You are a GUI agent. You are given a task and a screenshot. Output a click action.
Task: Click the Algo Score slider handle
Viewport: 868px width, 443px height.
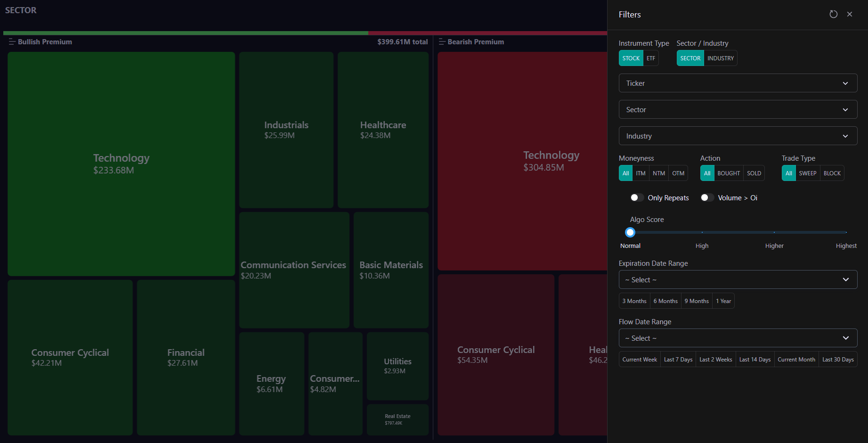coord(630,232)
